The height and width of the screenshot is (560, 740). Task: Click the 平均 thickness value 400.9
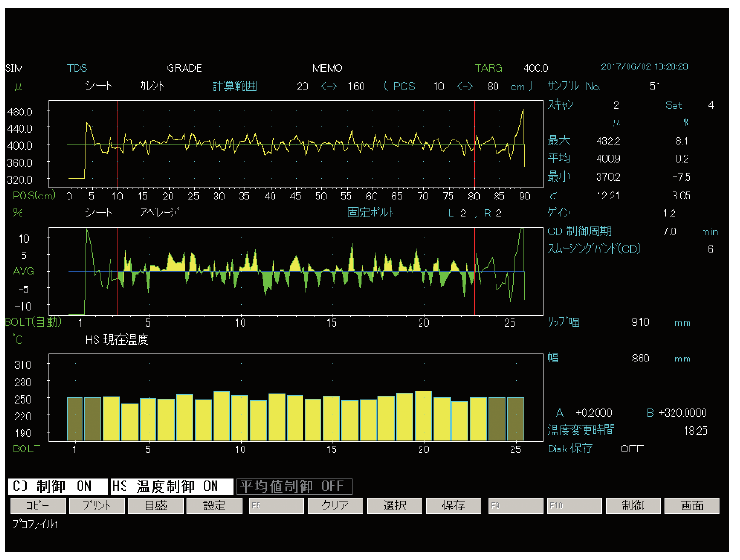coord(608,158)
